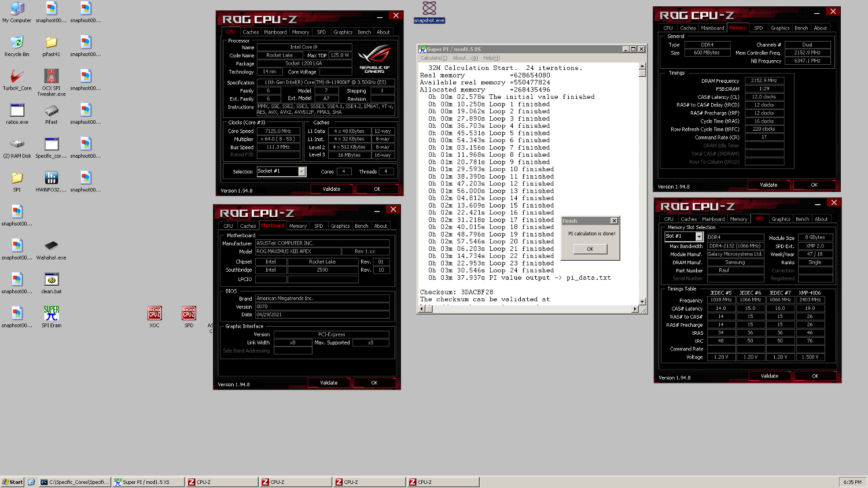Open Calculate menu in Super PI
868x488 pixels.
point(433,58)
